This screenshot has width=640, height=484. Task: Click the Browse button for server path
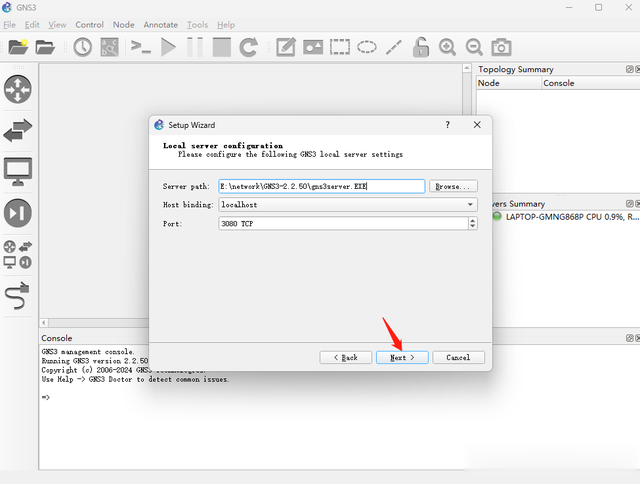[453, 186]
